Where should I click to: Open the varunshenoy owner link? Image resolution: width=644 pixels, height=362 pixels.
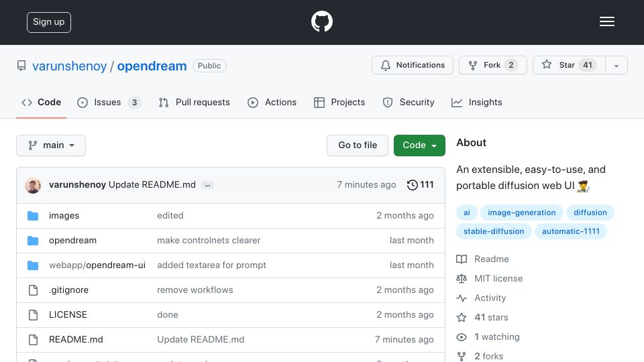click(x=69, y=66)
